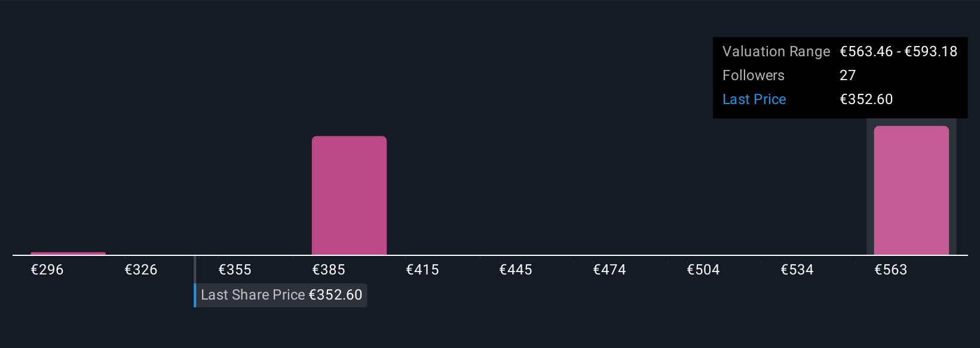
Task: Click the vertical last share price marker line
Action: [195, 270]
